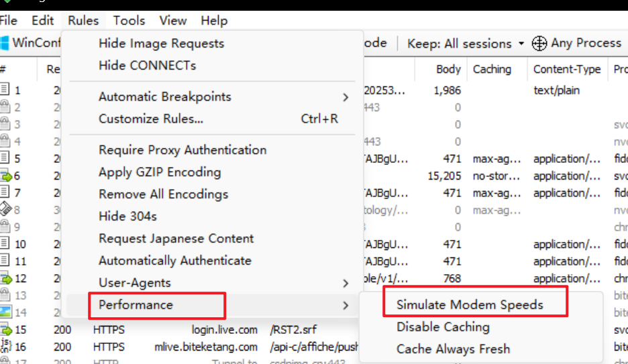Enable Request Japanese Content
This screenshot has width=628, height=364.
tap(212, 239)
